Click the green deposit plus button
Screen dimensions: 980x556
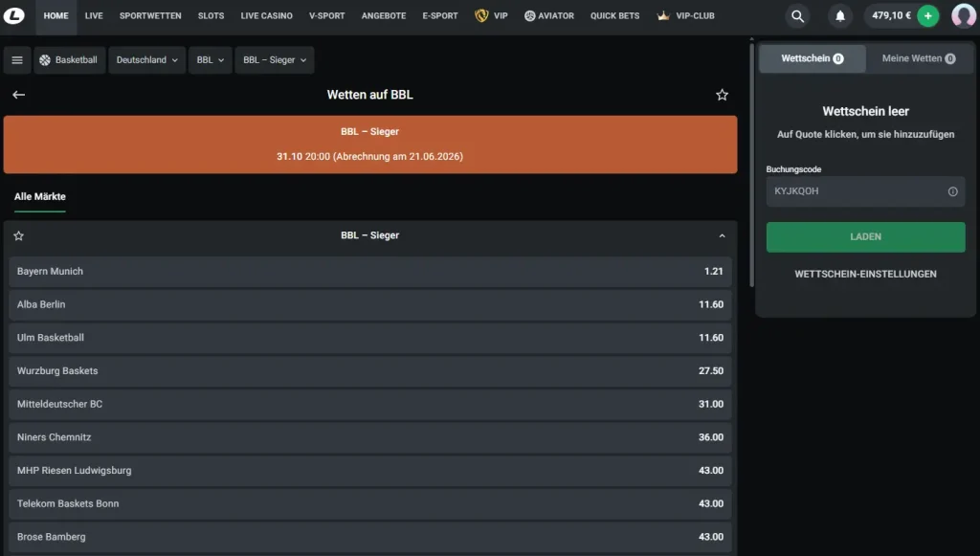[927, 16]
